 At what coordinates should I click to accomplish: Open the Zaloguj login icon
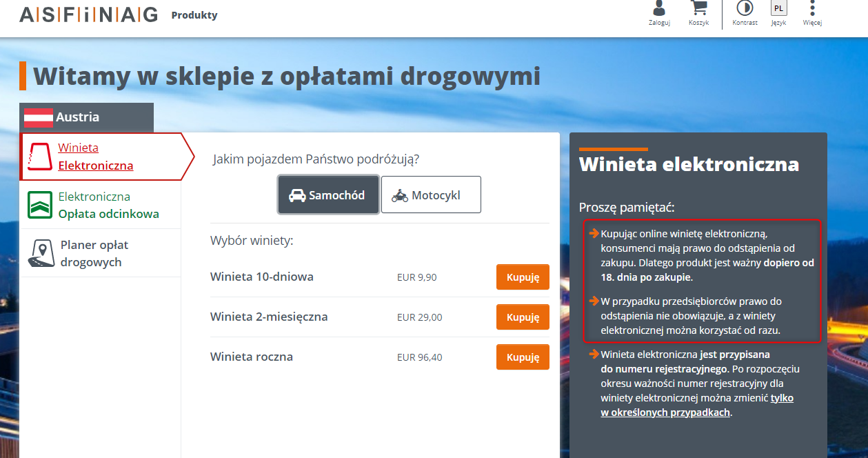point(659,14)
